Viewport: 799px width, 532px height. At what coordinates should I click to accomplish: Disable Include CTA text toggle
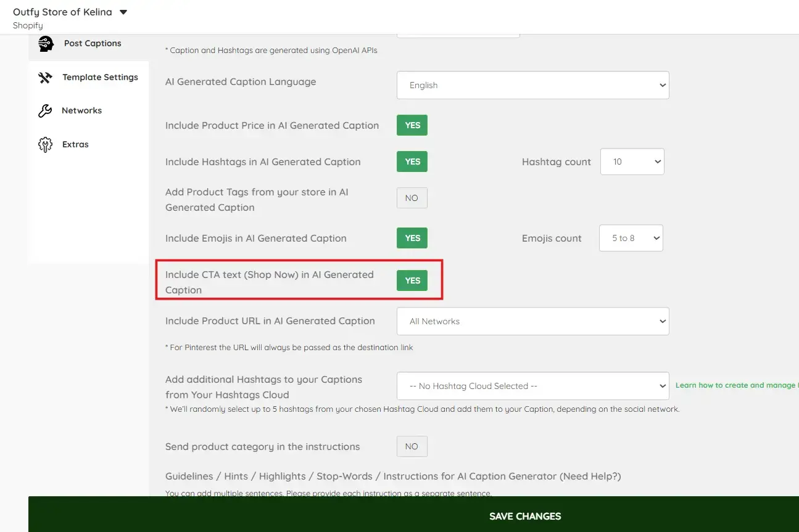click(x=412, y=280)
